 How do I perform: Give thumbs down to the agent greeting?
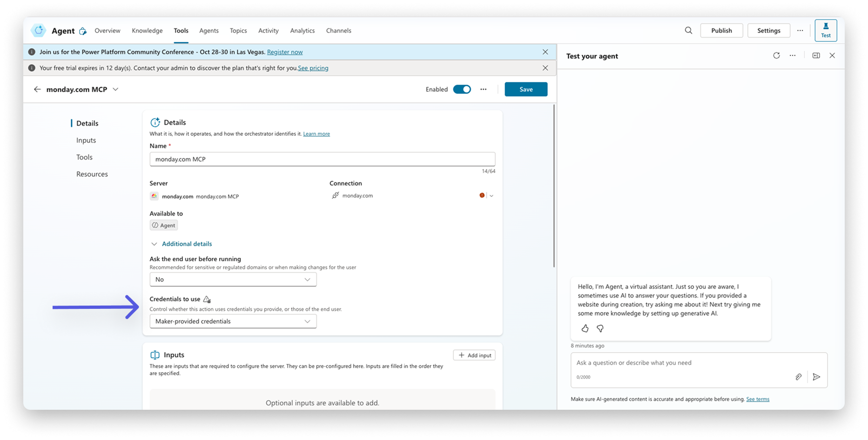pos(600,328)
